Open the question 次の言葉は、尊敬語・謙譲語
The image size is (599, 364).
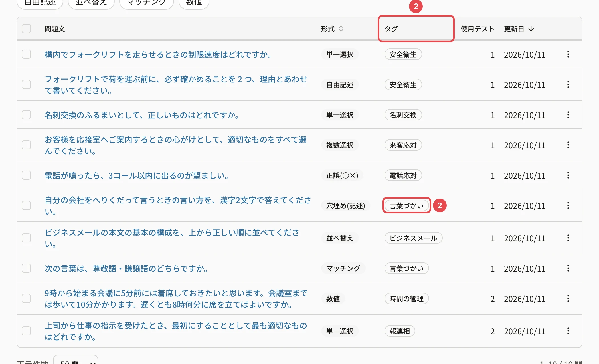(x=127, y=268)
